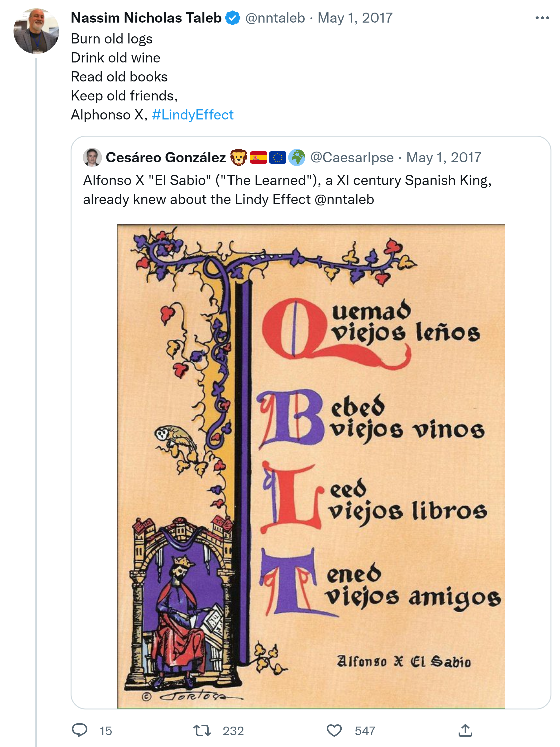560x747 pixels.
Task: Click the Spanish flag emoji
Action: [258, 157]
